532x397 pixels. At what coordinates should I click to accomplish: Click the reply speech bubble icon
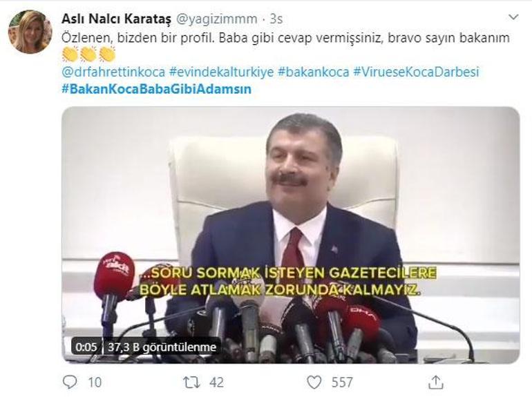coord(70,382)
